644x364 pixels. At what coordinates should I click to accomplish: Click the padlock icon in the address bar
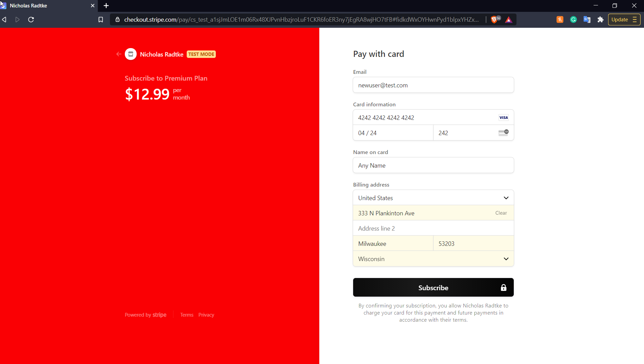[x=117, y=20]
